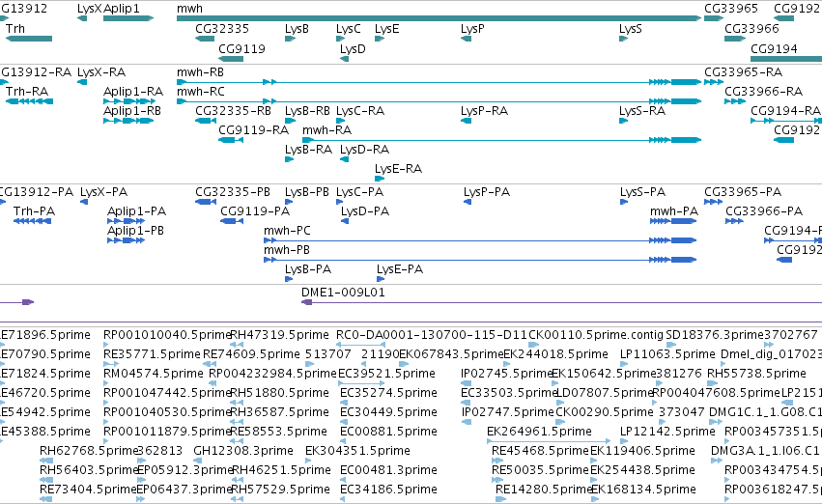This screenshot has width=822, height=504.
Task: Select the DME1-009L01 clone feature
Action: (561, 302)
